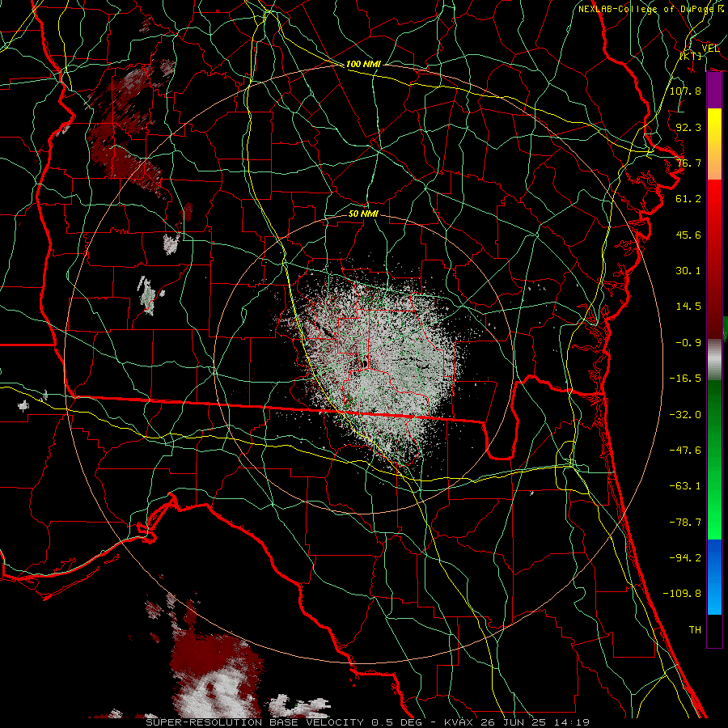The height and width of the screenshot is (728, 728).
Task: Click the SUPER-RESOLUTION BASE VELOCITY caption text
Action: click(x=255, y=722)
